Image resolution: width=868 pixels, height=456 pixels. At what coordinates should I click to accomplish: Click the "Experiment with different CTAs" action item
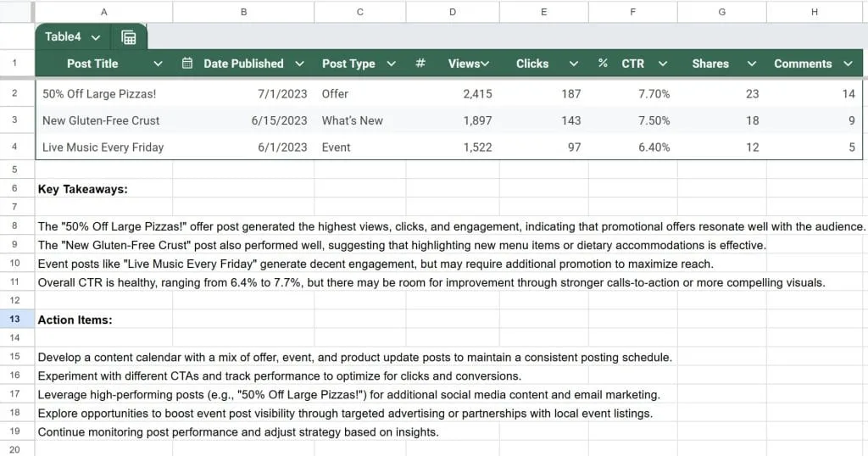(x=280, y=375)
